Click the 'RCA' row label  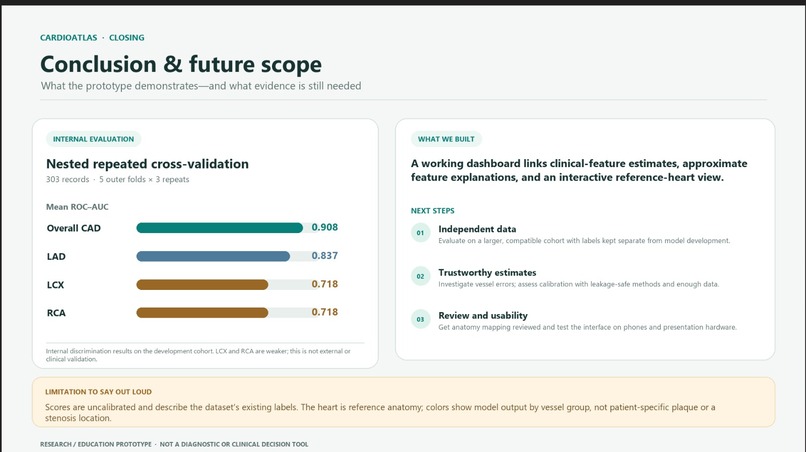point(56,313)
